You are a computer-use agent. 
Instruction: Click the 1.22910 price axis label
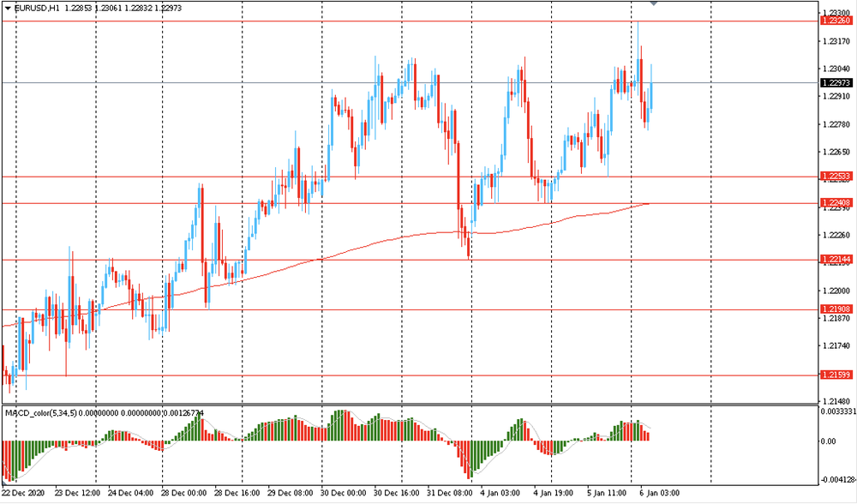point(836,96)
